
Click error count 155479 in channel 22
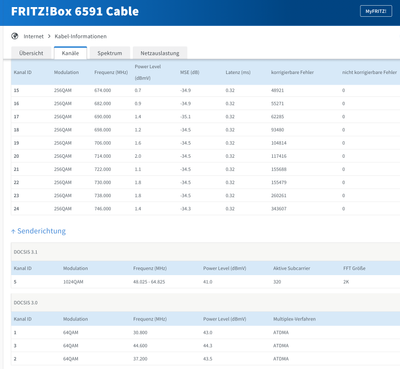tap(279, 182)
